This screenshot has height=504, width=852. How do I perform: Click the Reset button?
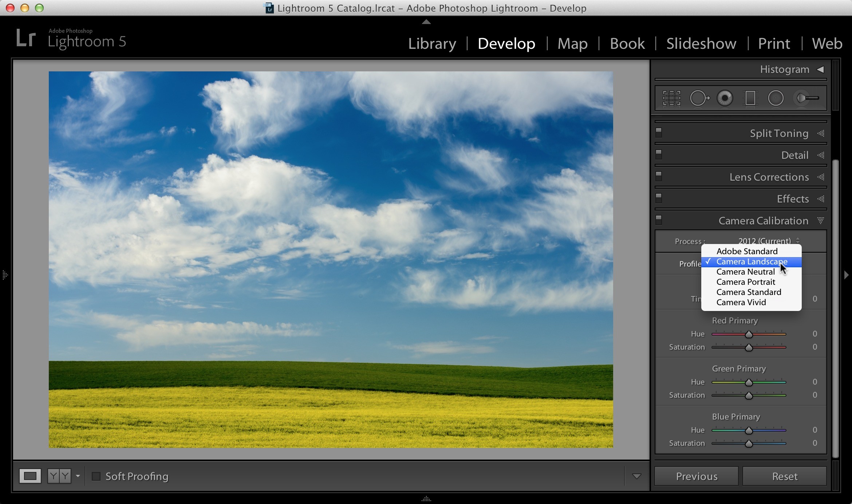[785, 476]
